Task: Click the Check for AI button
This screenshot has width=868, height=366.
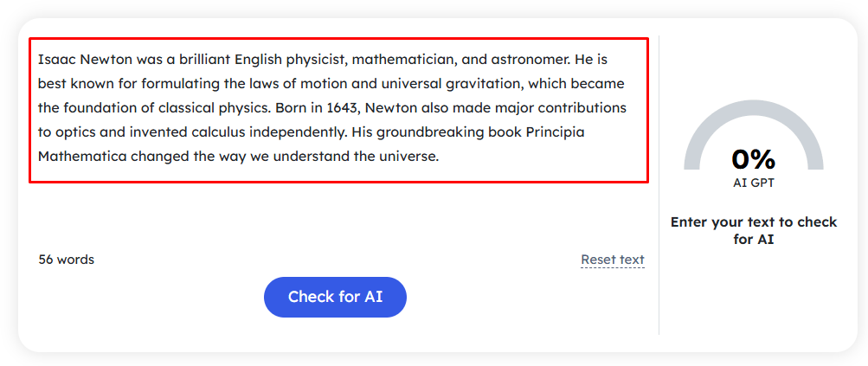Action: 335,297
